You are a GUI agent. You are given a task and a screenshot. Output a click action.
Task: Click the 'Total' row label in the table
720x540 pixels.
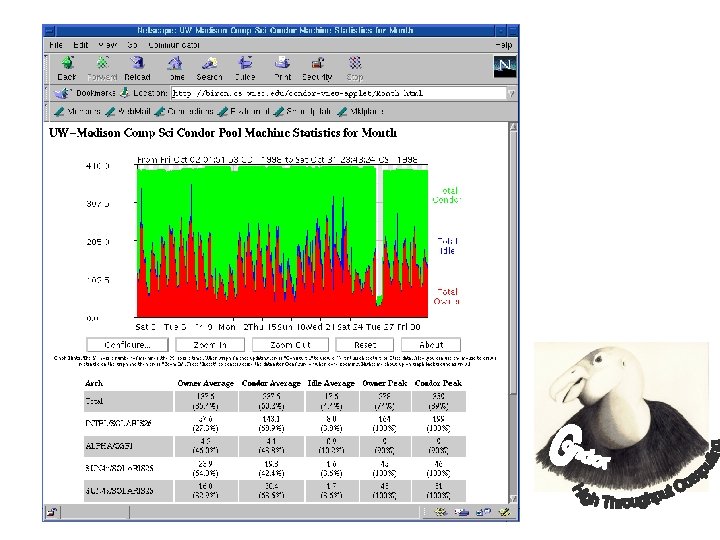pyautogui.click(x=94, y=401)
